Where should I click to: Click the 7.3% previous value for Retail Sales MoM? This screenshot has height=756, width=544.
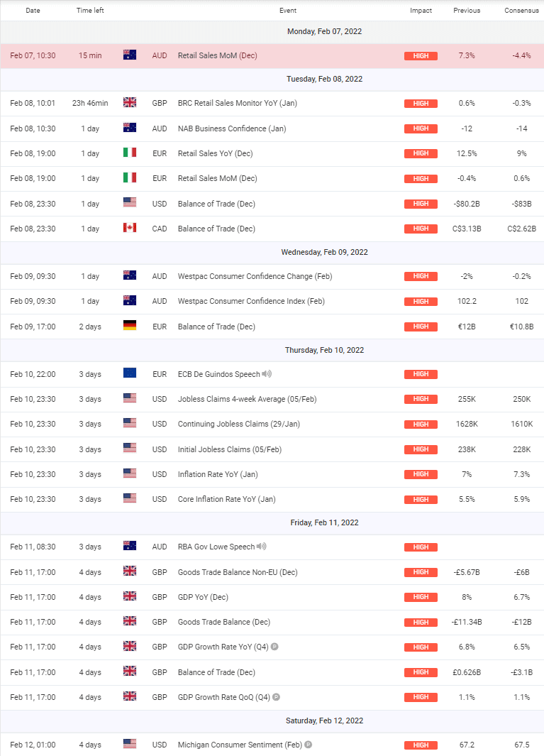tap(467, 55)
